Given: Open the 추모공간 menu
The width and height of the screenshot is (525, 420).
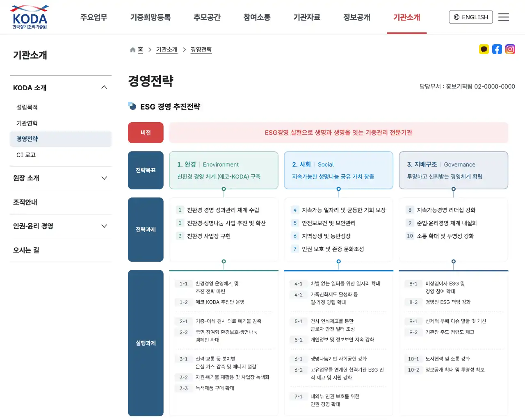Looking at the screenshot, I should [x=207, y=17].
